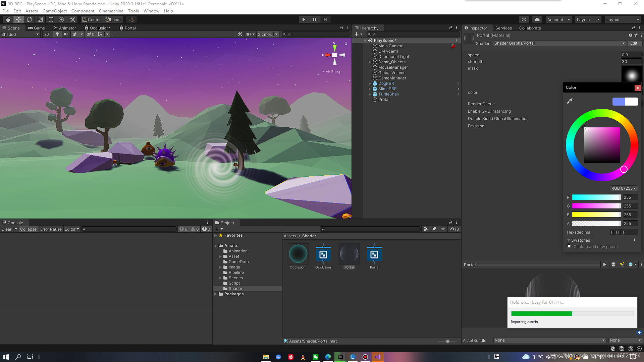
Task: Select the Rotate tool
Action: [x=30, y=19]
